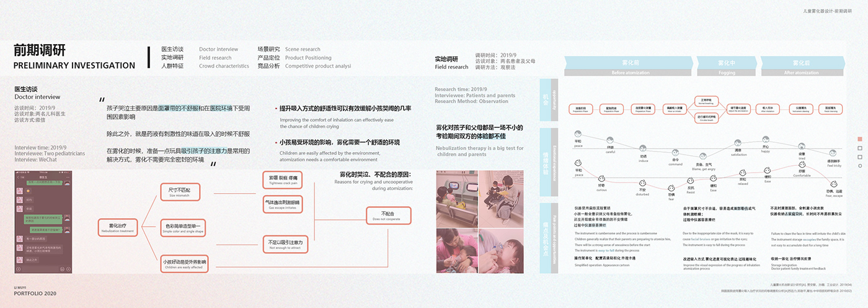Click the 'Children are easily affected' box
Viewport: 868px width, 308px height.
(x=184, y=265)
